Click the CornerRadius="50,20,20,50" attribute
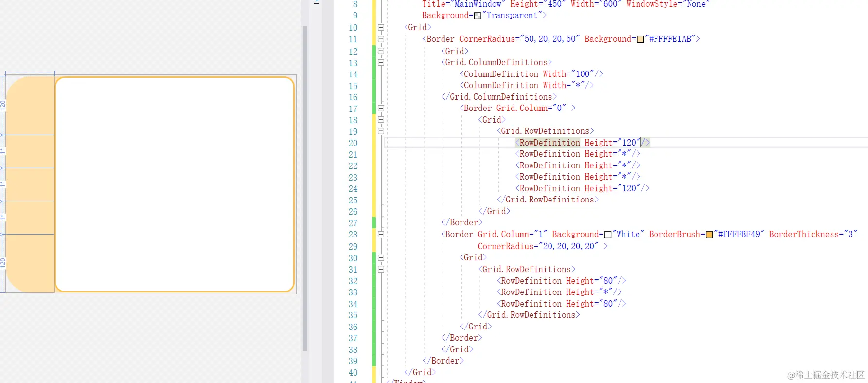The image size is (868, 383). click(x=519, y=39)
